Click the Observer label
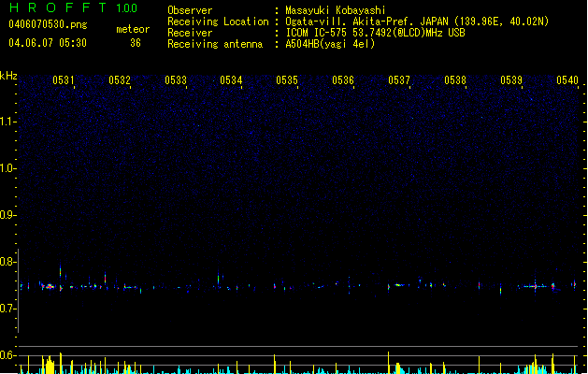Image resolution: width=588 pixels, height=374 pixels. (x=190, y=10)
